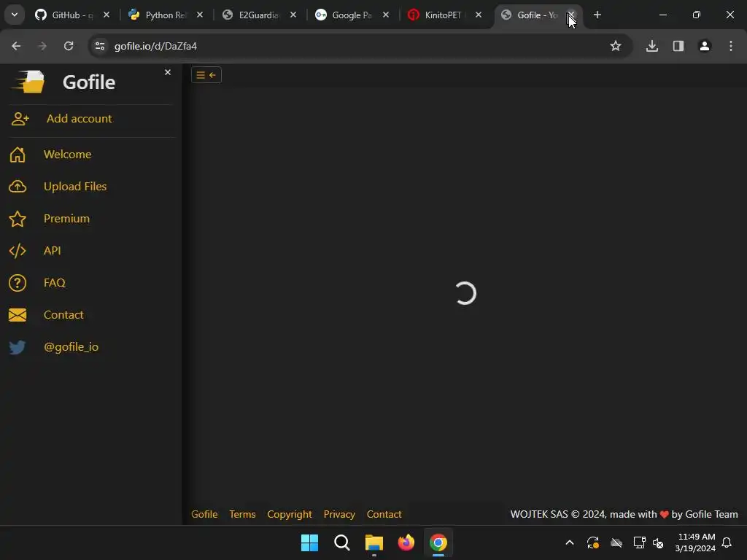
Task: Open the Chrome three-dot menu
Action: [731, 46]
